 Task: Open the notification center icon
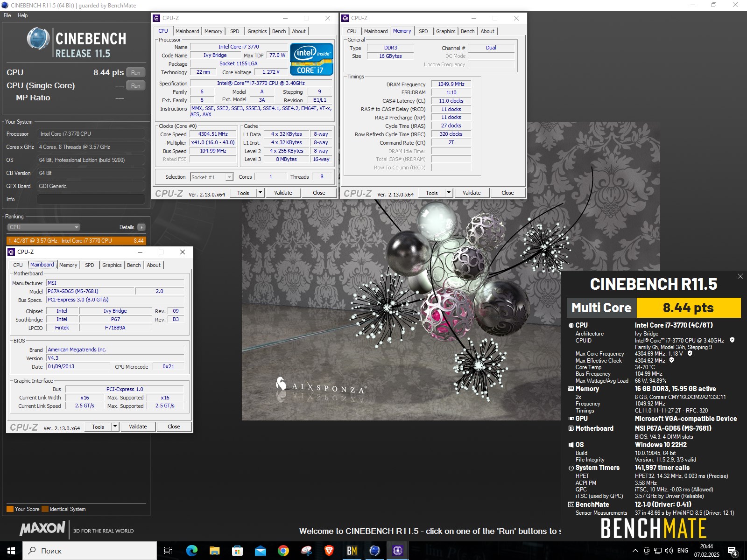[x=733, y=551]
